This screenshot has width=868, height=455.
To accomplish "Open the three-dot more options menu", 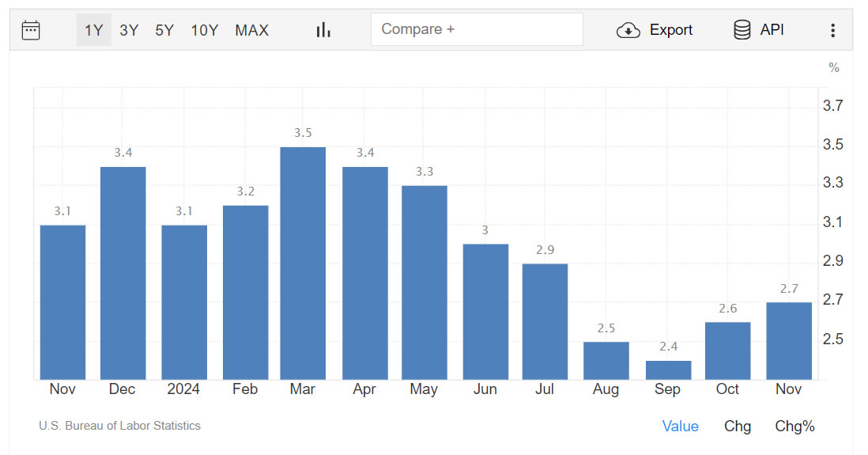I will [832, 31].
